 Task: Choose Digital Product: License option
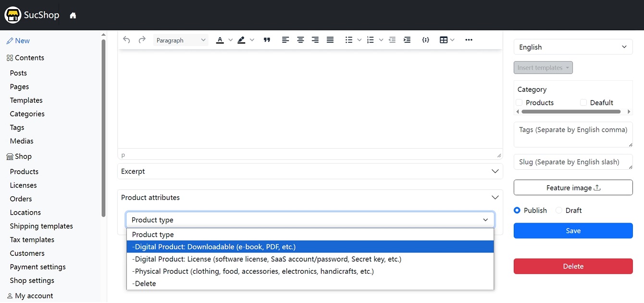[x=267, y=259]
